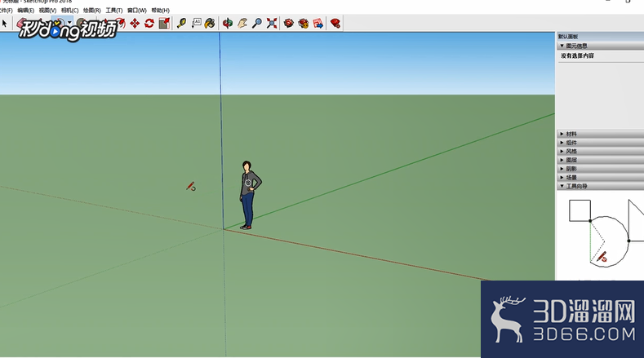Open the drawing tool dropdown arrow
The width and height of the screenshot is (644, 358).
pos(69,23)
